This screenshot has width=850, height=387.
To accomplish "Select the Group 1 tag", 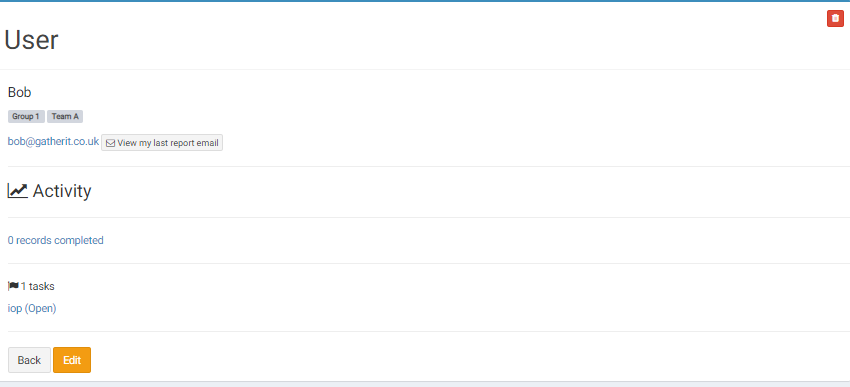I will click(x=26, y=117).
